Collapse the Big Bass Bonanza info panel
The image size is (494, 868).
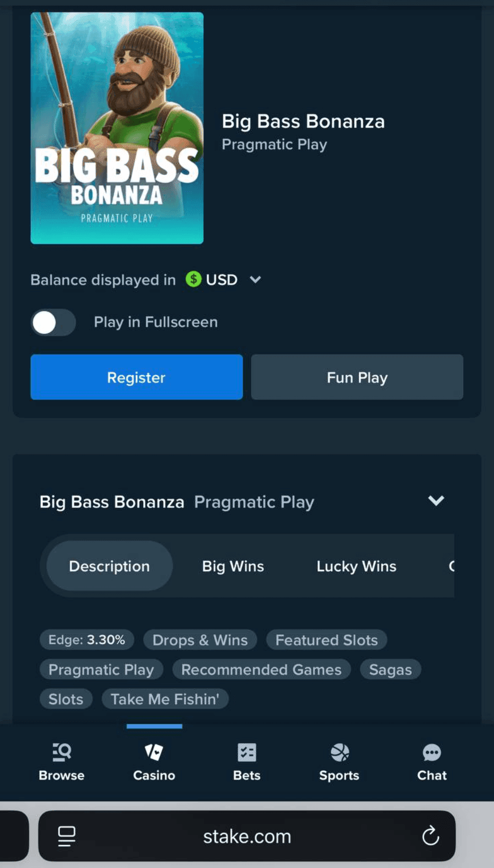(x=436, y=501)
